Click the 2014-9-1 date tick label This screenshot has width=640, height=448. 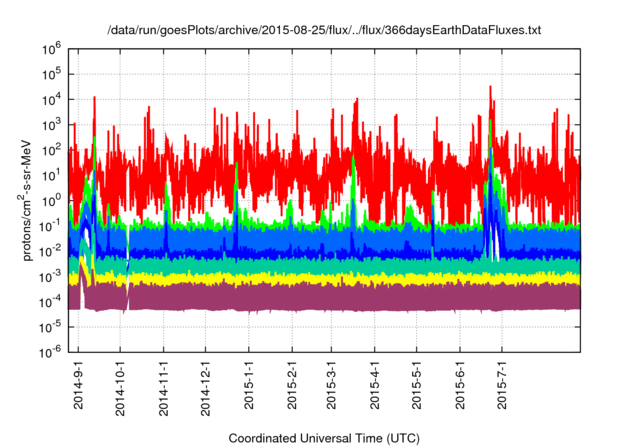tap(78, 385)
